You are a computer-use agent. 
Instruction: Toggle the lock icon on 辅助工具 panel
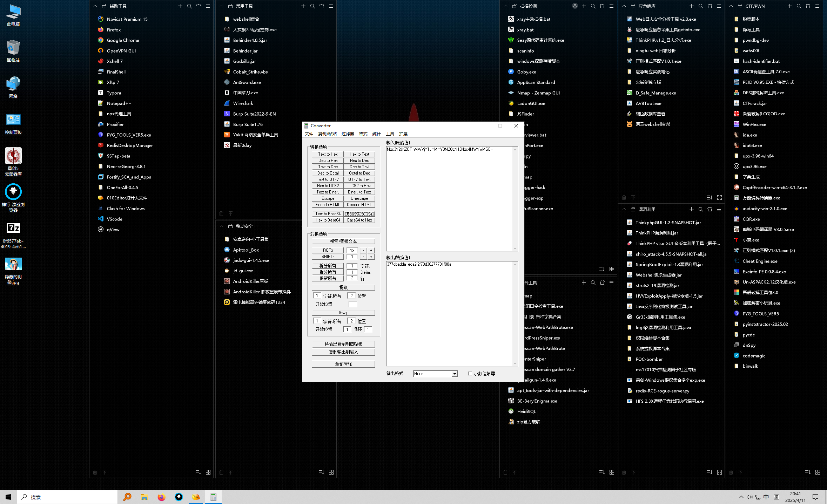click(104, 6)
